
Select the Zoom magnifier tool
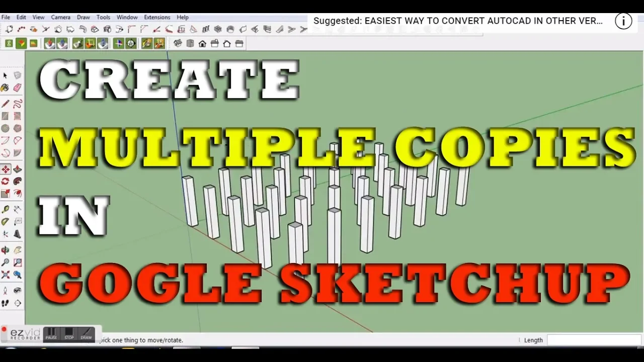click(5, 262)
